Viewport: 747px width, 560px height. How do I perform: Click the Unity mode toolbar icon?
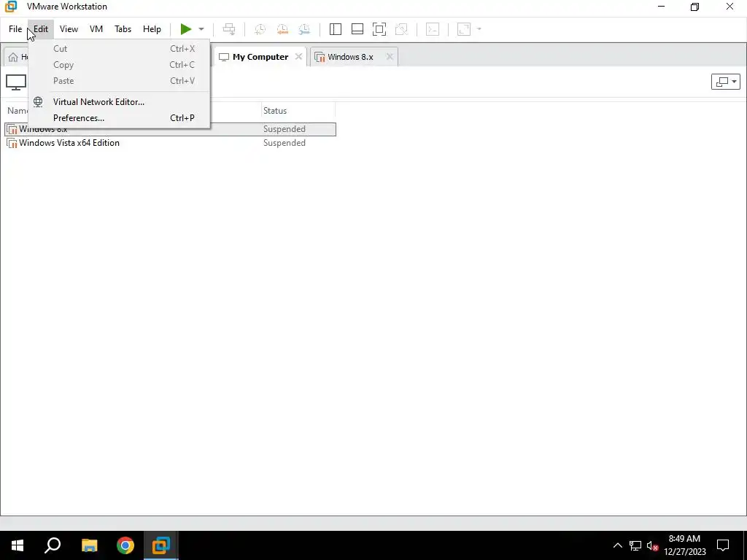[402, 29]
